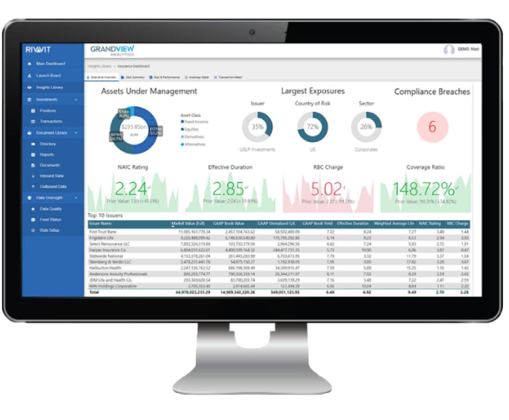This screenshot has height=420, width=509.
Task: Click the Reports icon in Document Library
Action: 33,155
